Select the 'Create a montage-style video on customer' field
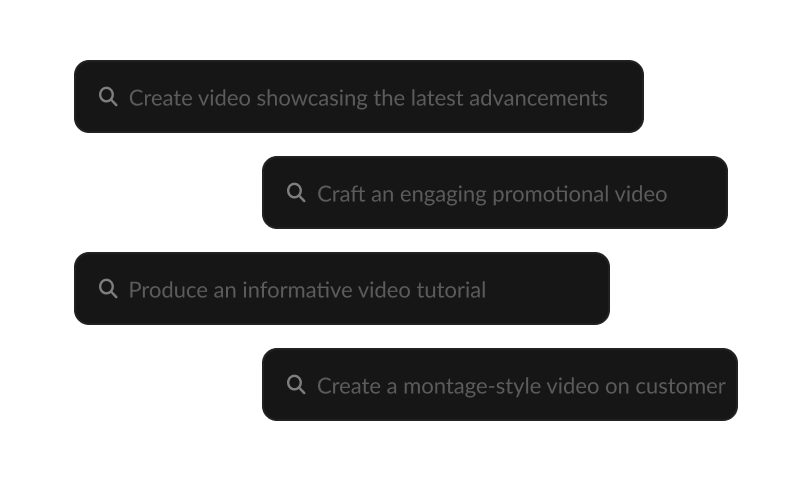 [x=500, y=385]
